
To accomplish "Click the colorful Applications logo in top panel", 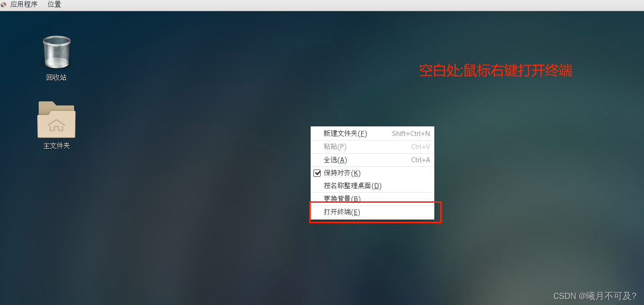I will [4, 5].
